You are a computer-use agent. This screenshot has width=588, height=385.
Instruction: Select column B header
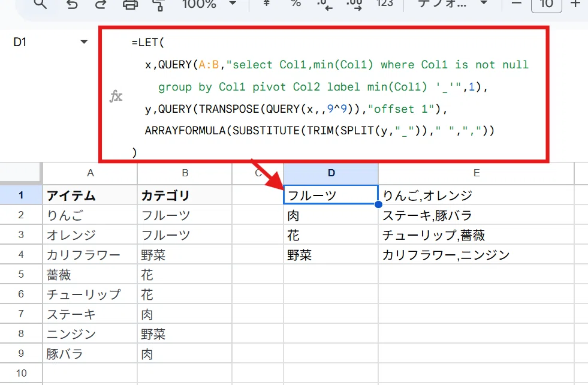[185, 173]
